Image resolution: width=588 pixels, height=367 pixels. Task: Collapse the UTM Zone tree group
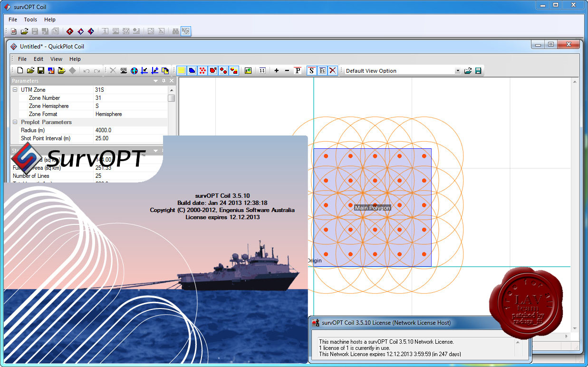pyautogui.click(x=15, y=89)
